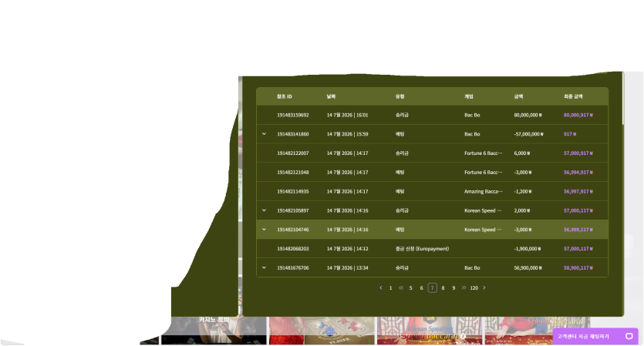Jump to last page 120
Screen dimensions: 644x346
coord(474,288)
